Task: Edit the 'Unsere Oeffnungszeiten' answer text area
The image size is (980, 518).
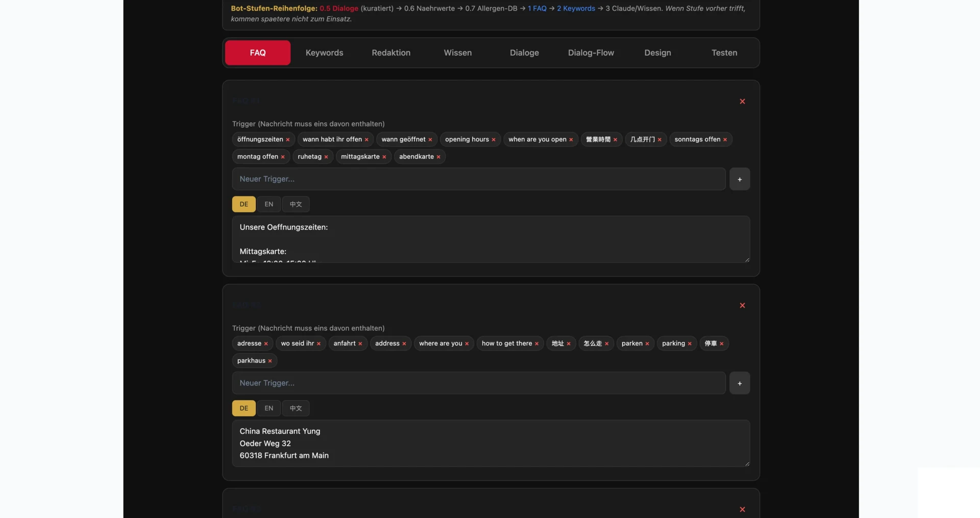Action: tap(491, 239)
